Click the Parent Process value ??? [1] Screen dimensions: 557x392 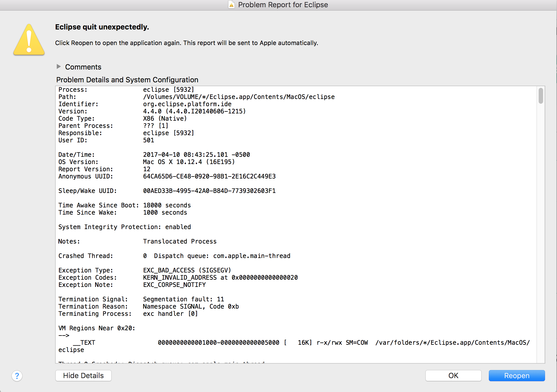click(156, 126)
